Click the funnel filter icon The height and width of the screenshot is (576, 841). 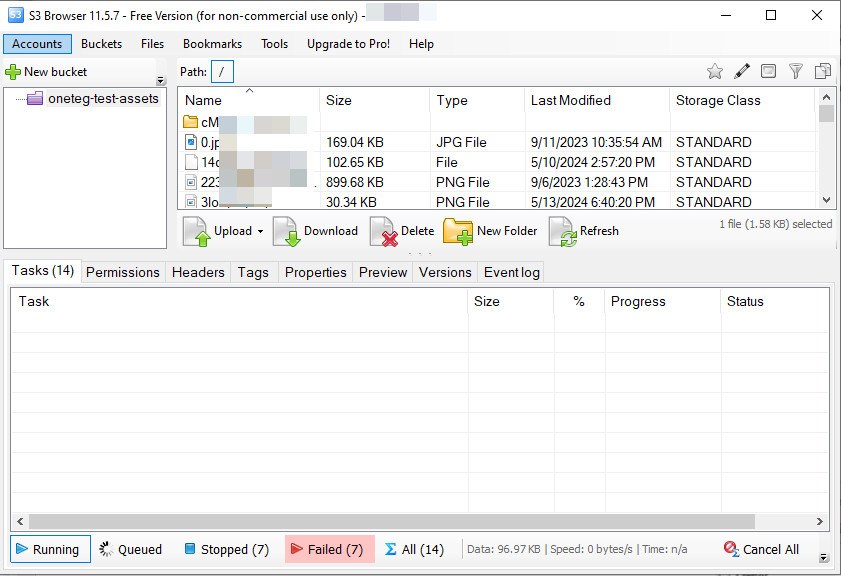coord(796,71)
